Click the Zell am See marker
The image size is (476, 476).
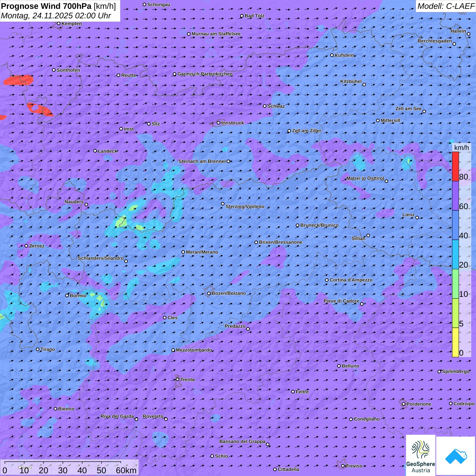tap(424, 112)
